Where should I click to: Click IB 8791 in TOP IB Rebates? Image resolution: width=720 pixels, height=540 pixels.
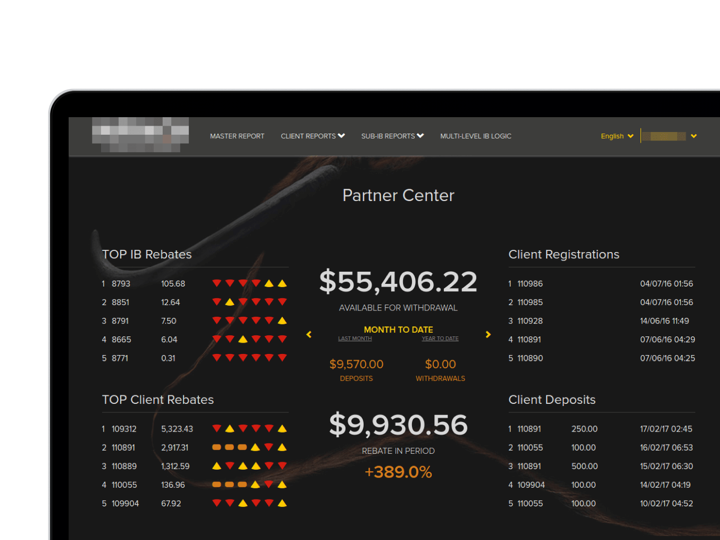click(120, 321)
